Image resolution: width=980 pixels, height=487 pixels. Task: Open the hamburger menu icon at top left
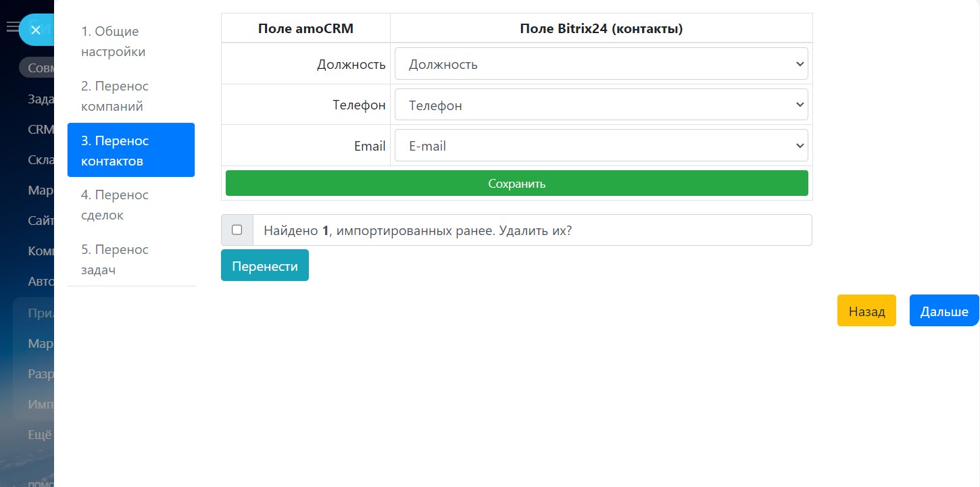tap(12, 27)
